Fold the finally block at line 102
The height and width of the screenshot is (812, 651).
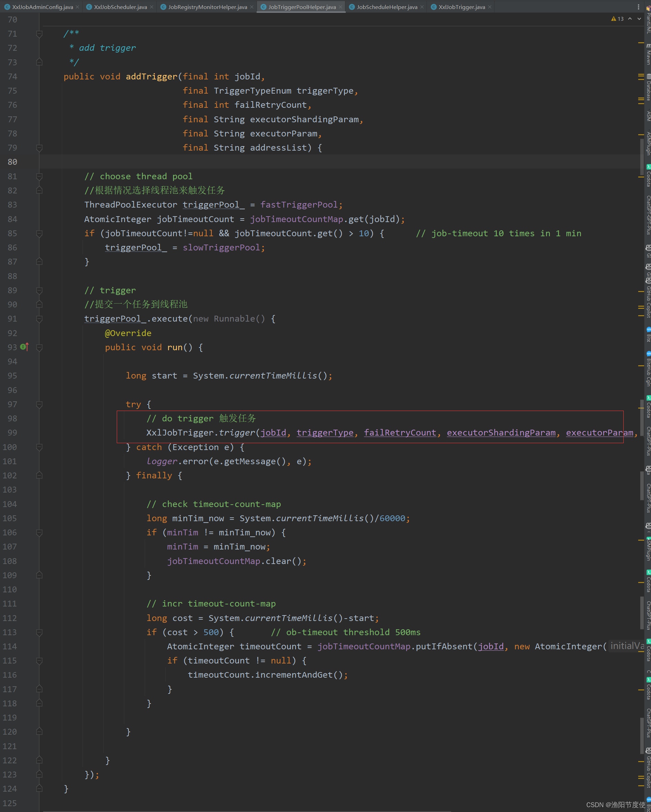click(39, 475)
